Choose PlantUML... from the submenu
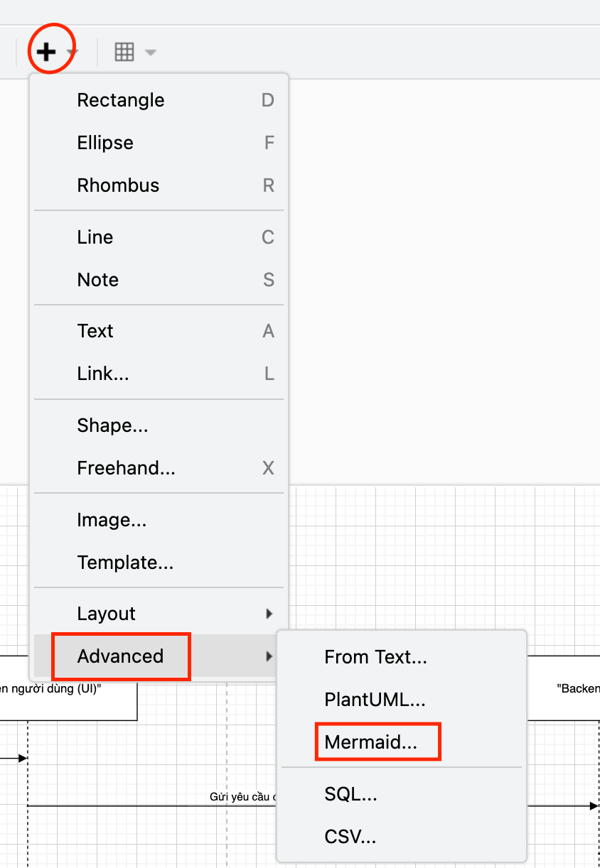Viewport: 600px width, 868px height. [375, 700]
